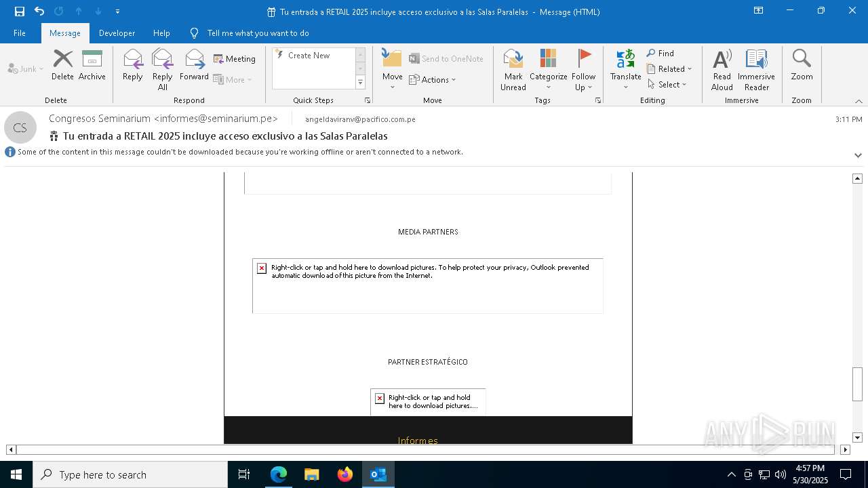Click Tell me what you want to do

(x=258, y=33)
